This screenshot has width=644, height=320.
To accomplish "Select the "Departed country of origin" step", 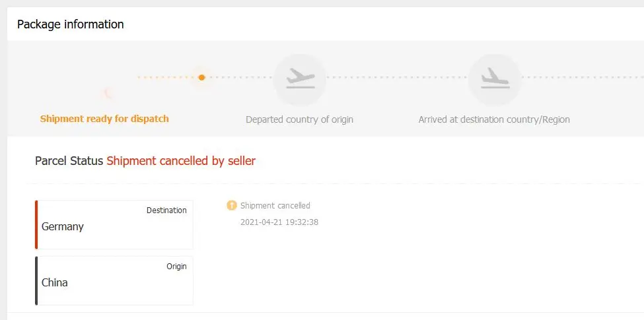I will (x=299, y=120).
